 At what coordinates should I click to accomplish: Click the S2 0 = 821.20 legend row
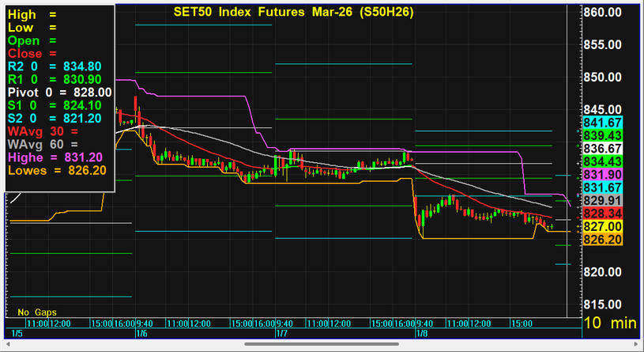55,117
